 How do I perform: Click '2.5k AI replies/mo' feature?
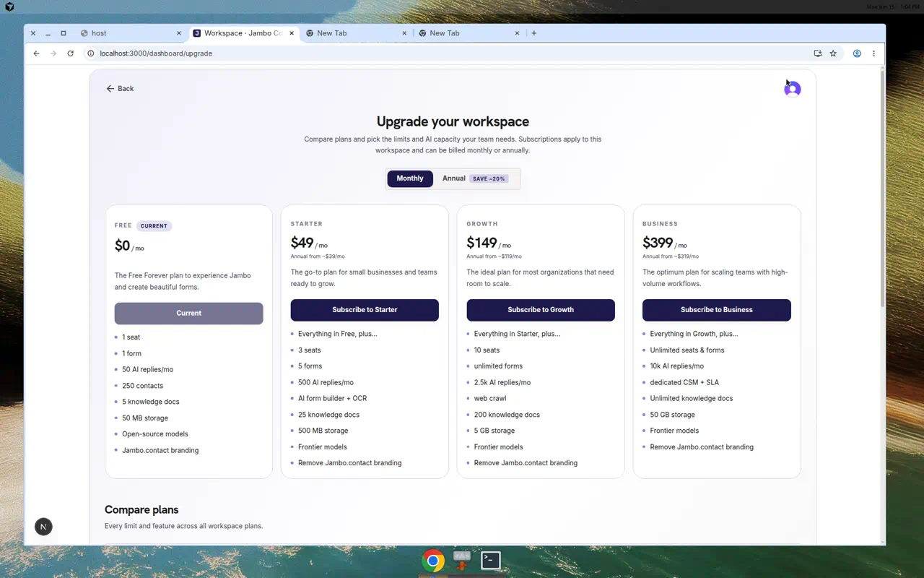[502, 383]
